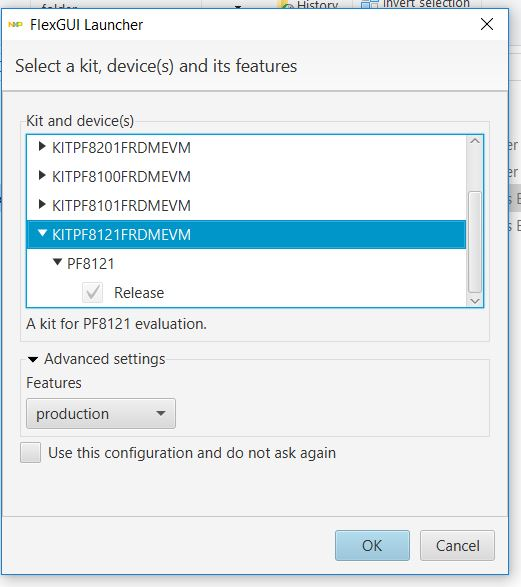521x587 pixels.
Task: Expand the KITPF8101FRDMEVM tree arrow
Action: (x=42, y=204)
